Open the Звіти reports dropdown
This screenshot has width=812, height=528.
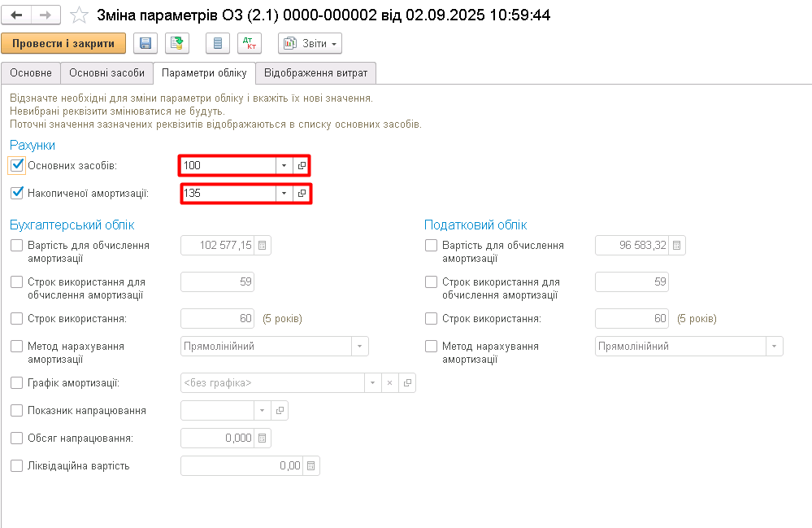tap(310, 43)
